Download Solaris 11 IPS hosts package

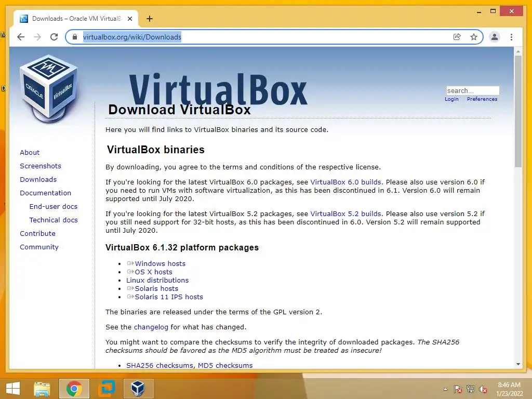coord(169,297)
